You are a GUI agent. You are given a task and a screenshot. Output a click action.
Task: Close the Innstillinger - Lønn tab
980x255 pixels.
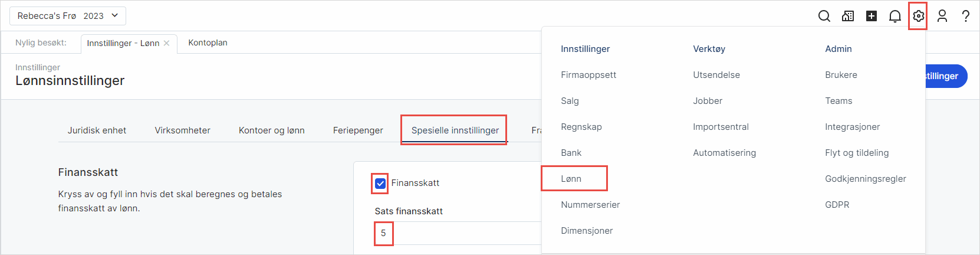pyautogui.click(x=167, y=43)
